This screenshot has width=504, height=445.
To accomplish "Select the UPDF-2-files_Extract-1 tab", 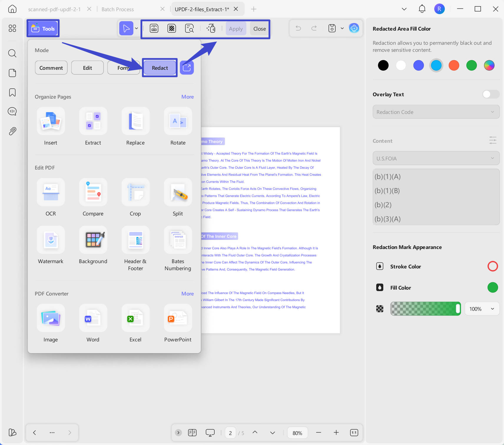I will click(202, 9).
